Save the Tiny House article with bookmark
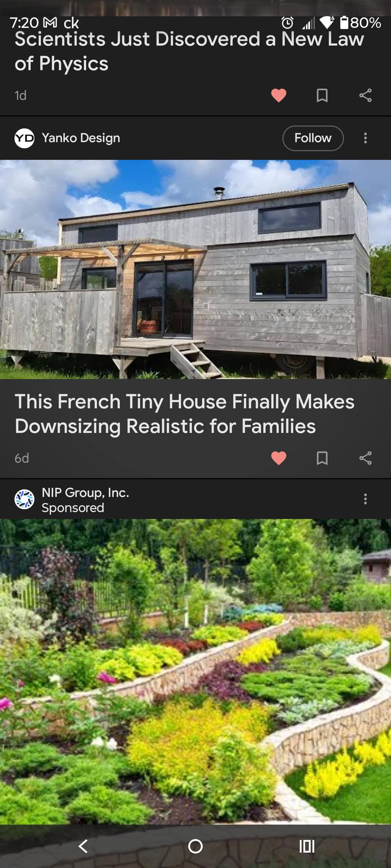The image size is (391, 868). tap(322, 458)
